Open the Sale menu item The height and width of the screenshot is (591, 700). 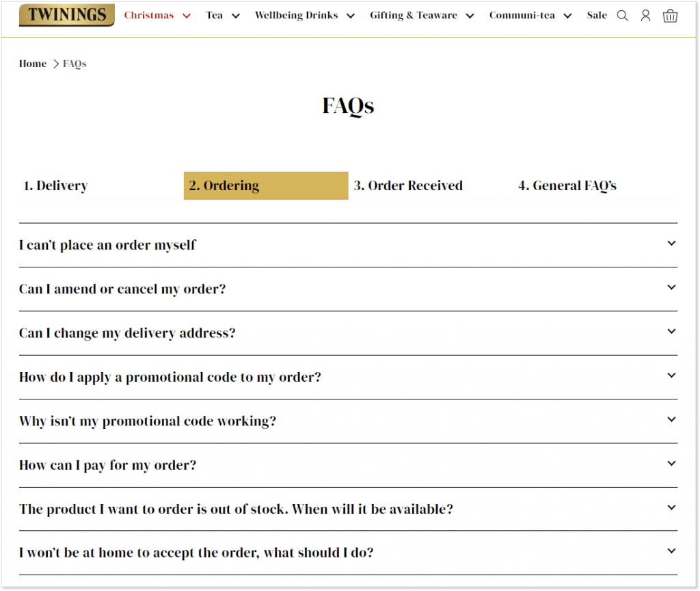pyautogui.click(x=597, y=15)
